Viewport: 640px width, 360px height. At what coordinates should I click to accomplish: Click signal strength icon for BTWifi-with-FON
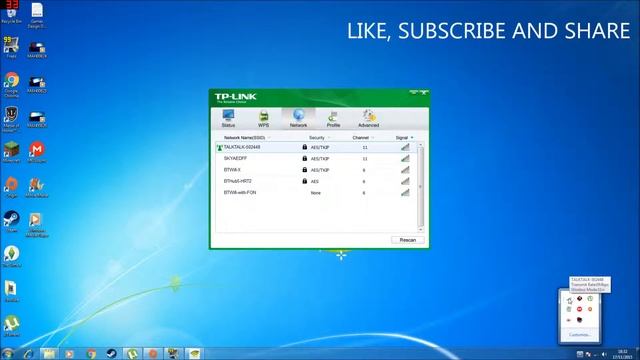coord(405,192)
